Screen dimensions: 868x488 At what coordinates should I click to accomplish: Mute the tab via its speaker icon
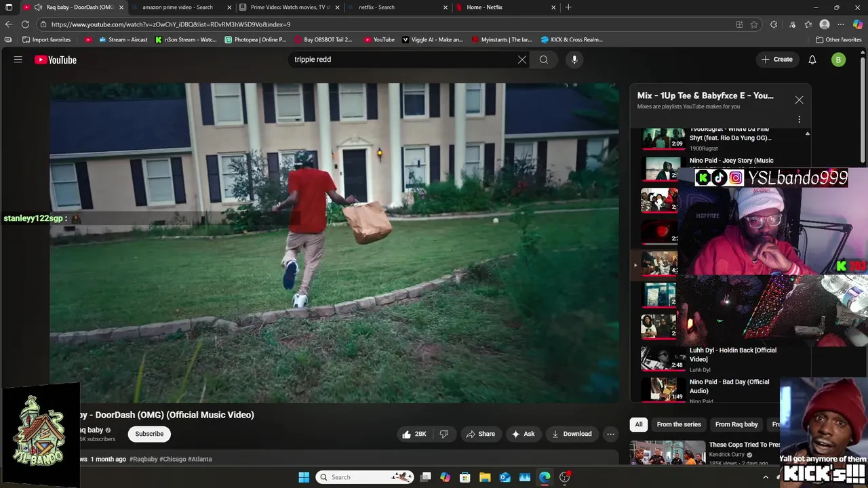pyautogui.click(x=38, y=7)
